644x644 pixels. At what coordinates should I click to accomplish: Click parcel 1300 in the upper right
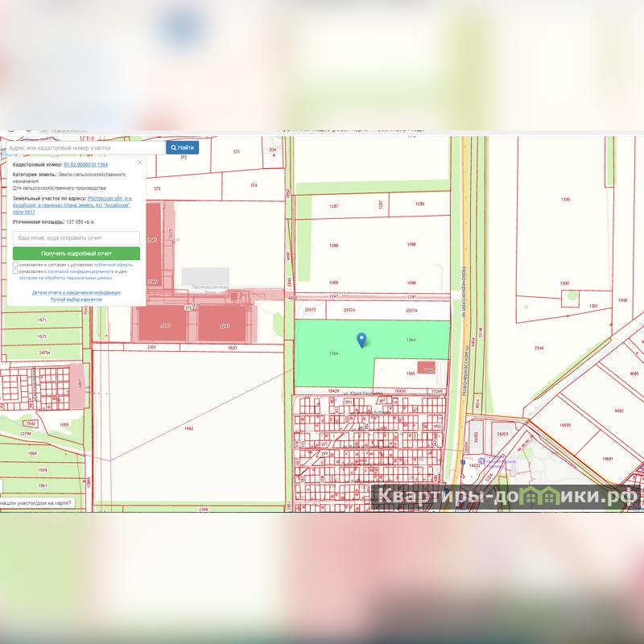[x=565, y=199]
